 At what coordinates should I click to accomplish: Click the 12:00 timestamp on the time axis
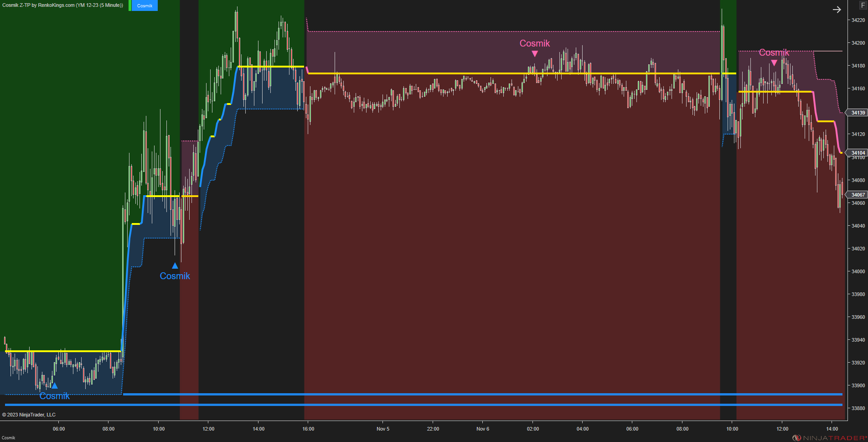[208, 429]
